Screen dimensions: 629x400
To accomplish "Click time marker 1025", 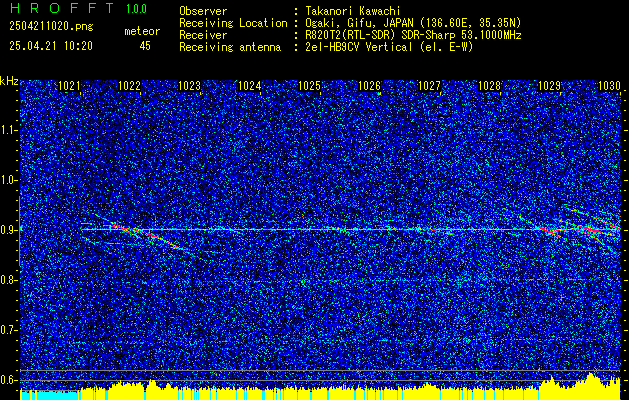I will (309, 86).
